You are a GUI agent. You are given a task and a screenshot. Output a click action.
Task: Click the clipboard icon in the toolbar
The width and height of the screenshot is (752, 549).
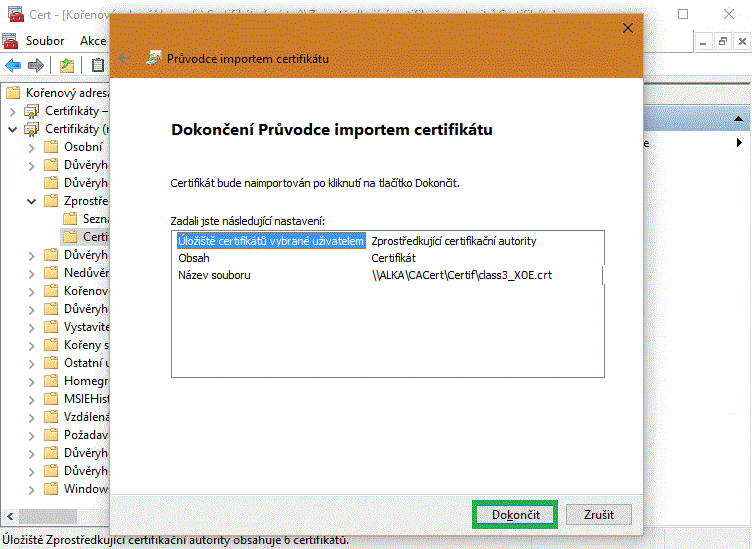click(98, 66)
